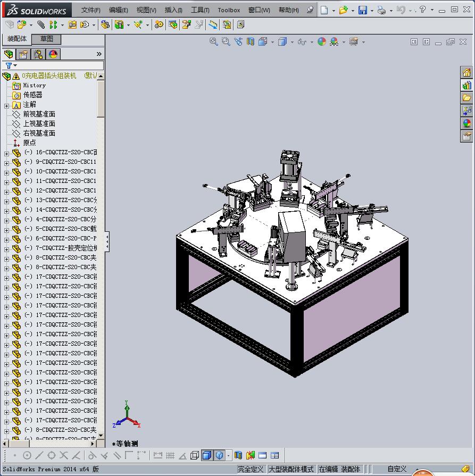Viewport: 475px width, 476px height.
Task: Click the Print icon
Action: click(x=381, y=10)
